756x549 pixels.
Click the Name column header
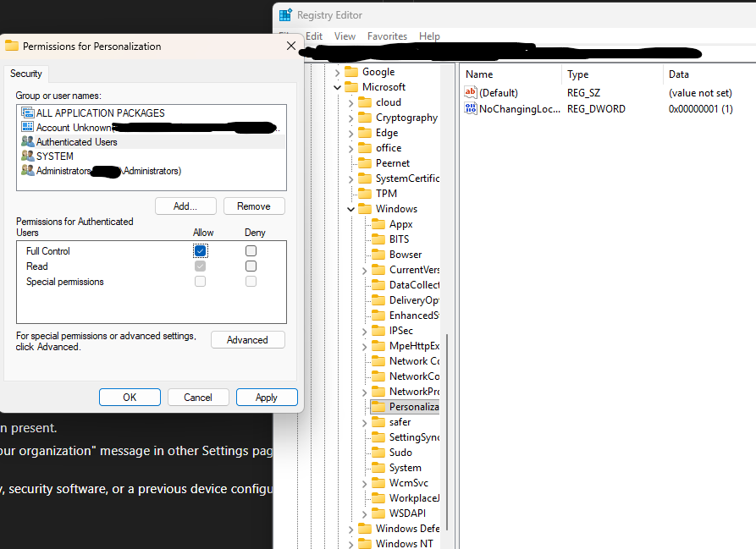510,74
